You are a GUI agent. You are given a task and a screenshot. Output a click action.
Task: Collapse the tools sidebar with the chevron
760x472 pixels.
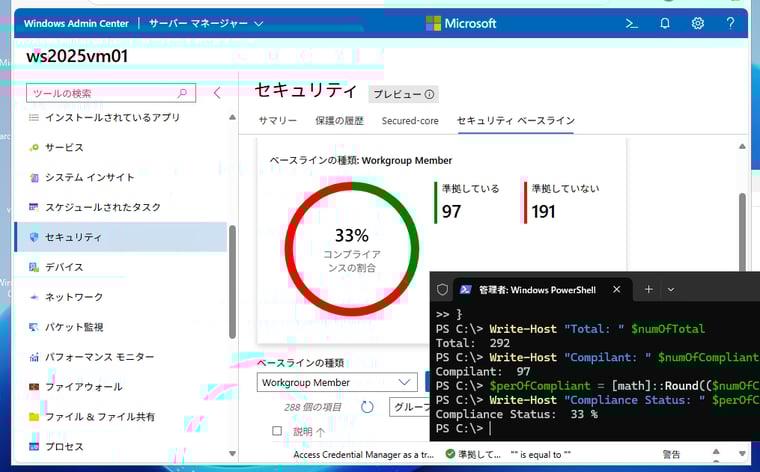coord(217,93)
